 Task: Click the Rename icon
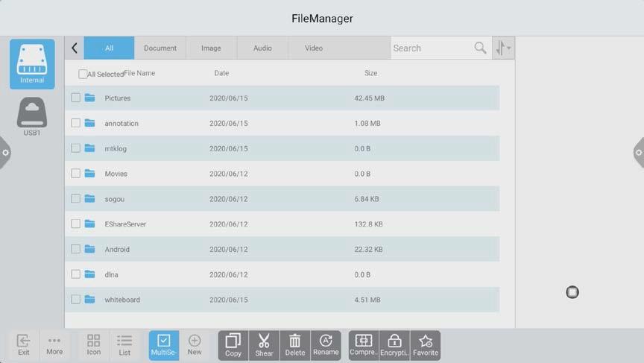click(x=326, y=345)
